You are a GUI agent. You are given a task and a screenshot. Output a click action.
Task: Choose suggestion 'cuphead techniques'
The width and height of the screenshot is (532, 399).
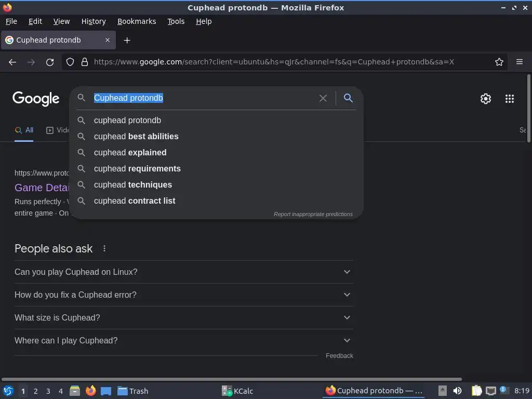(216, 185)
